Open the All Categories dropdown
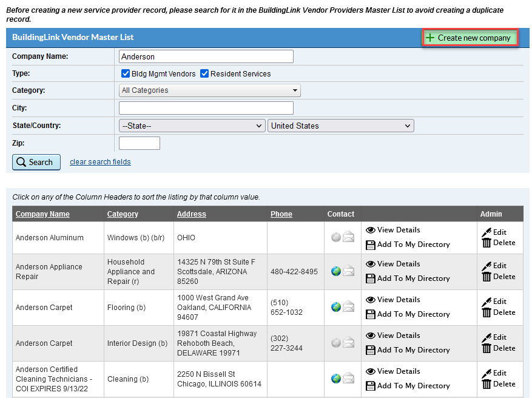The height and width of the screenshot is (398, 532). click(x=210, y=90)
